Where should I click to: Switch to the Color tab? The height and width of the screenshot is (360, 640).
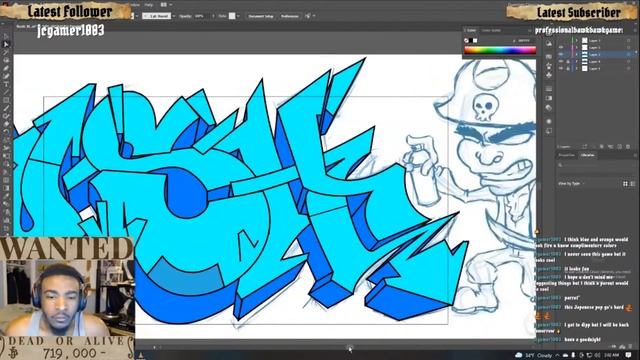coord(471,30)
